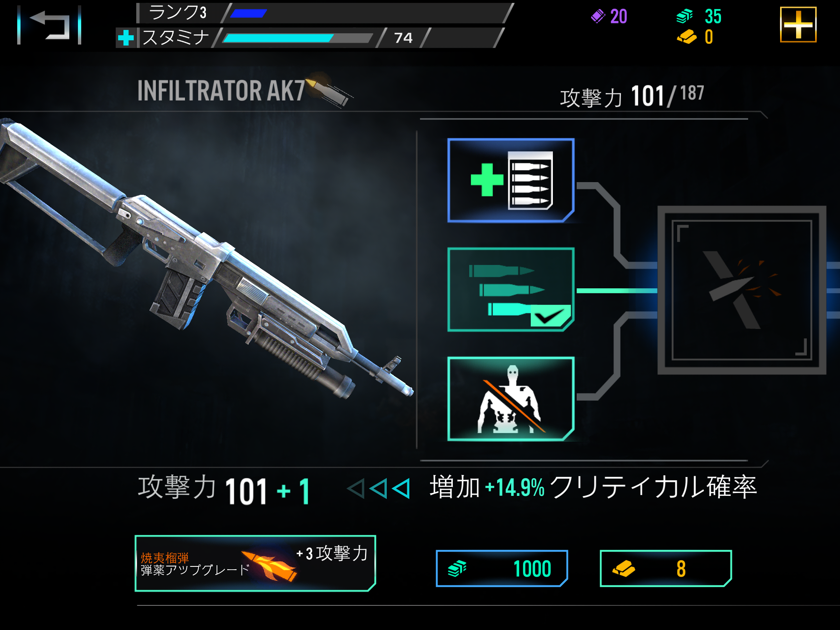
Task: Tap the green cash stack icon
Action: (684, 16)
